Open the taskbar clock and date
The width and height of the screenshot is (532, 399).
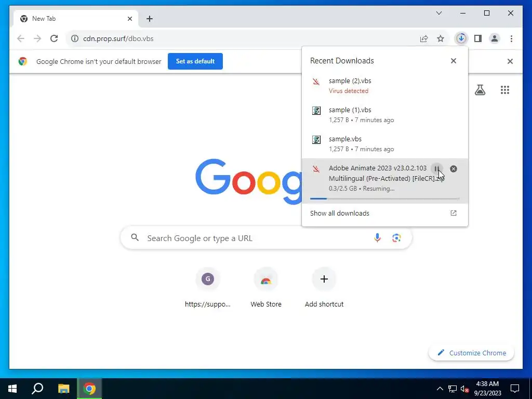coord(487,389)
